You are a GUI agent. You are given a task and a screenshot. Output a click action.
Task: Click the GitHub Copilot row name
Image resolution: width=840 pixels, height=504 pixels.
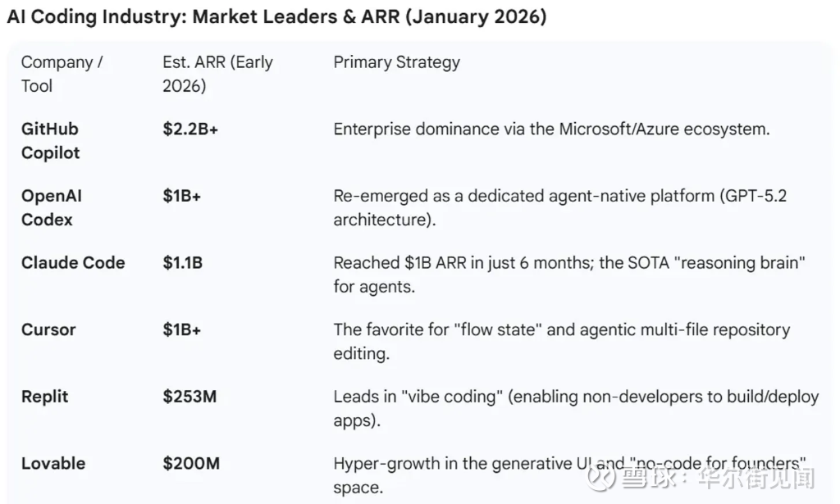pos(51,141)
